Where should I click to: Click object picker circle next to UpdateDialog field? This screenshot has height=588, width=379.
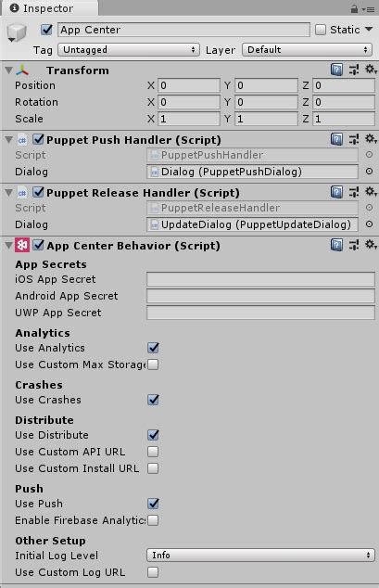pos(369,224)
